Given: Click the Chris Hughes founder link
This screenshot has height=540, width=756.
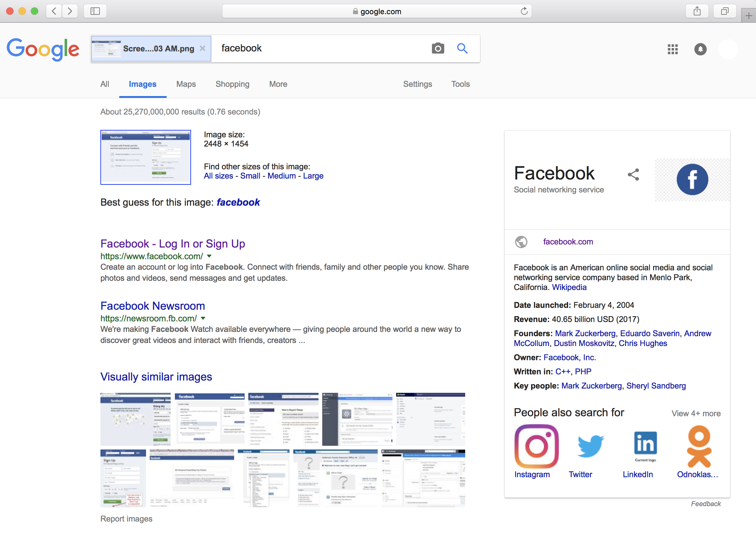Looking at the screenshot, I should coord(643,344).
